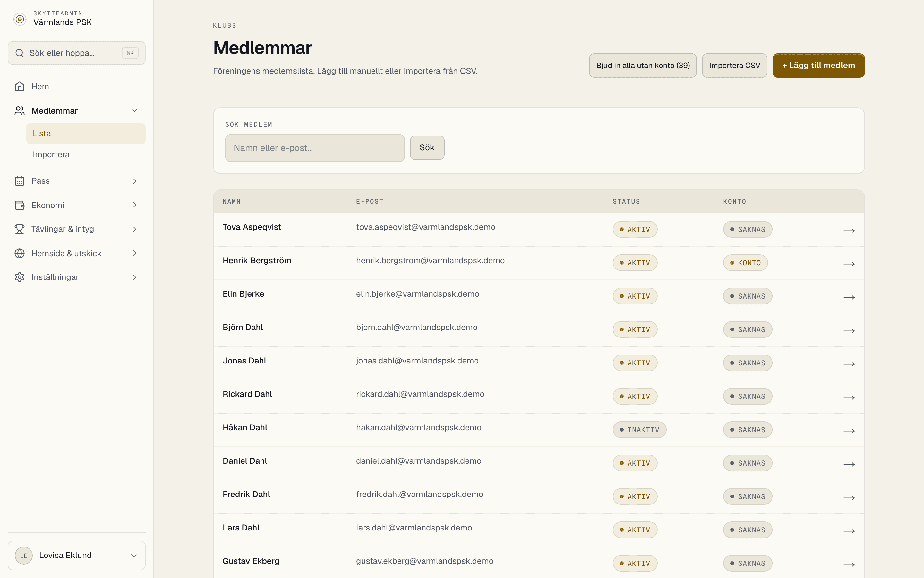The height and width of the screenshot is (578, 924).
Task: Collapse the Medlemmar section chevron
Action: (134, 110)
